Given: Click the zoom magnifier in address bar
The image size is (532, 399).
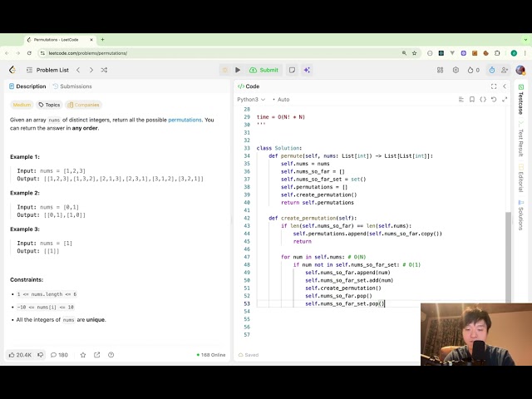Looking at the screenshot, I should [404, 53].
